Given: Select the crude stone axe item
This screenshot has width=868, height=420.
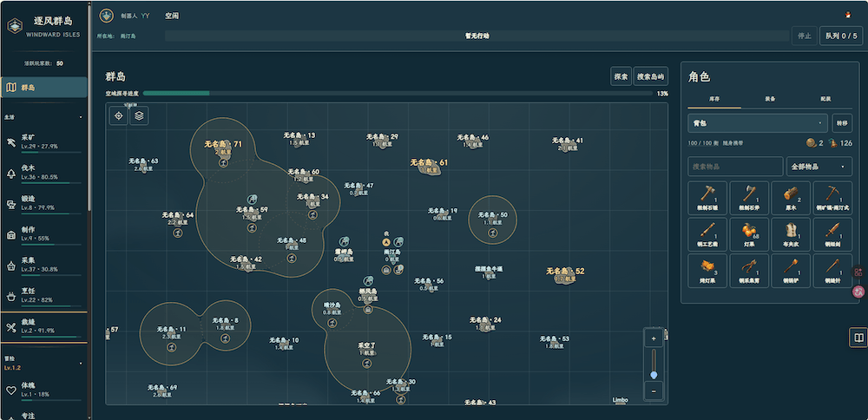Looking at the screenshot, I should [x=749, y=198].
